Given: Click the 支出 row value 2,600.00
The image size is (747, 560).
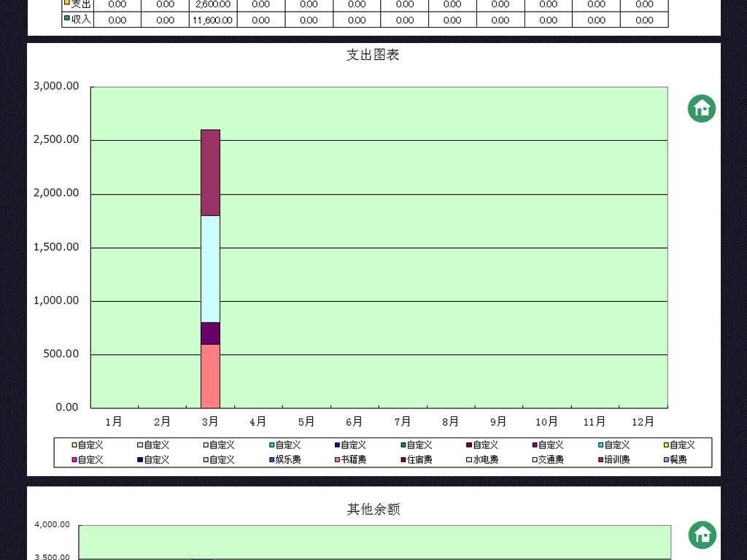Looking at the screenshot, I should coord(213,4).
